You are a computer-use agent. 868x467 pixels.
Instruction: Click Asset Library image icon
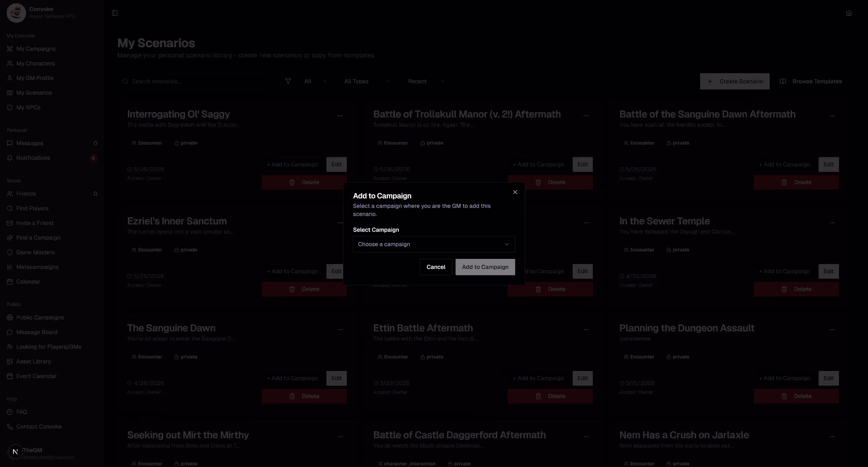pos(10,361)
